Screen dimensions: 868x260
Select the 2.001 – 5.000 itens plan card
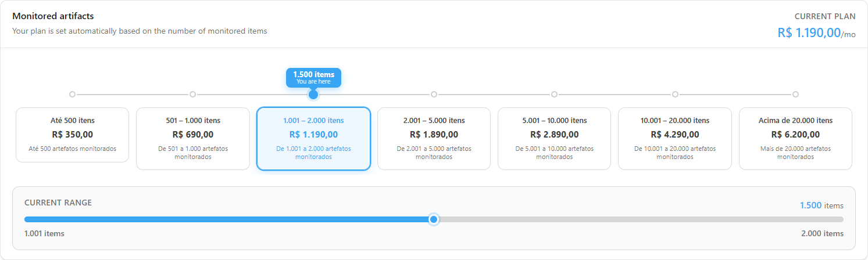click(434, 139)
